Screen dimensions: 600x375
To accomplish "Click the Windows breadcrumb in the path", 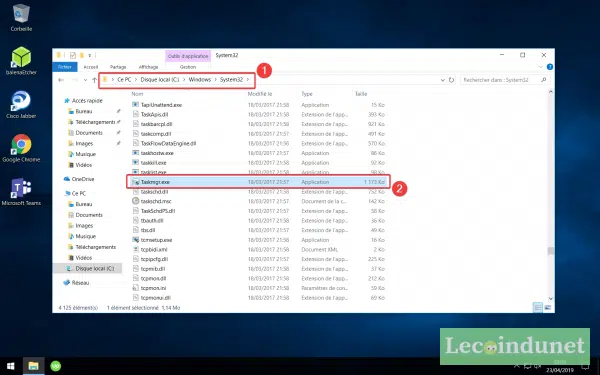I will 200,80.
